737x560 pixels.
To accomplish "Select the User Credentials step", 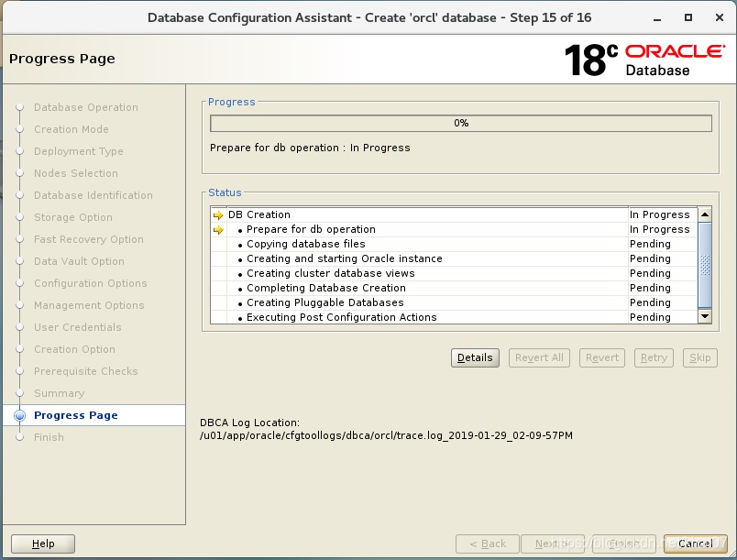I will [78, 327].
